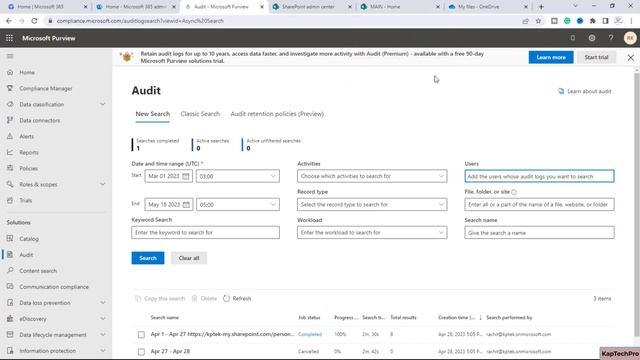Expand Roles & scopes in sidebar
The image size is (640, 360).
[x=102, y=184]
